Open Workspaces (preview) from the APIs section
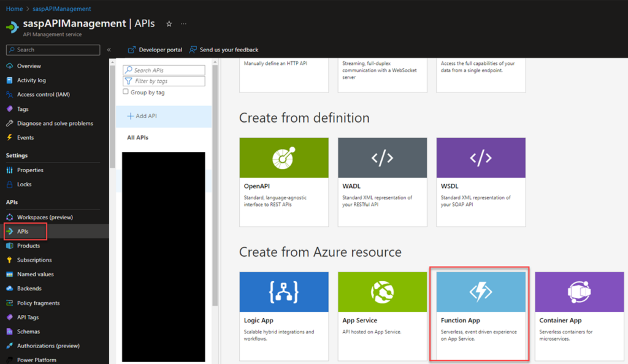 point(43,217)
